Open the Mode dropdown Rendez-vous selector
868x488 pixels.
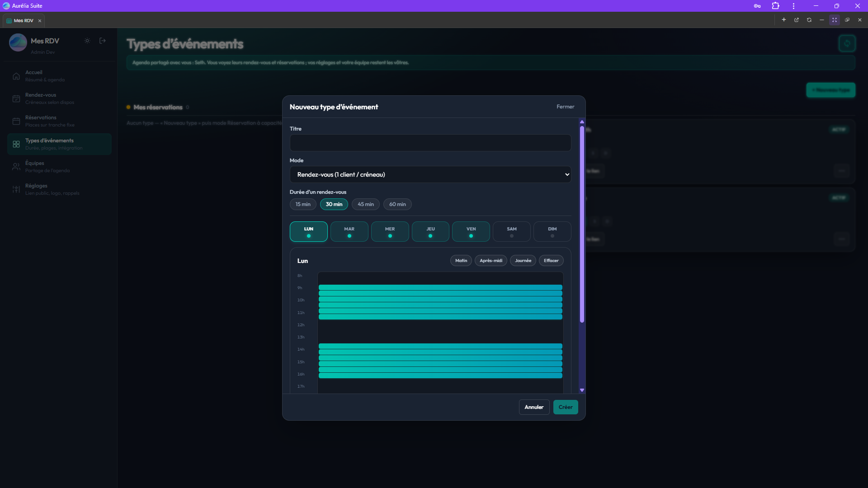coord(430,174)
